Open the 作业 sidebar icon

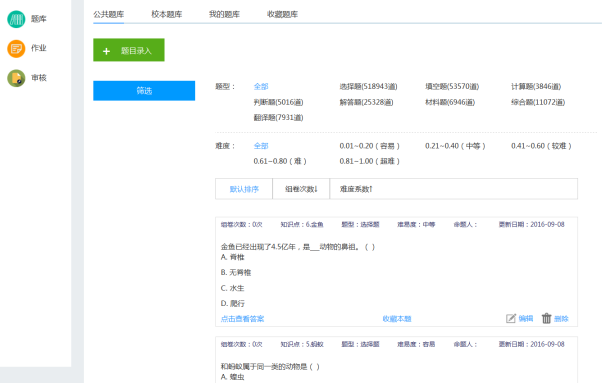[x=16, y=49]
